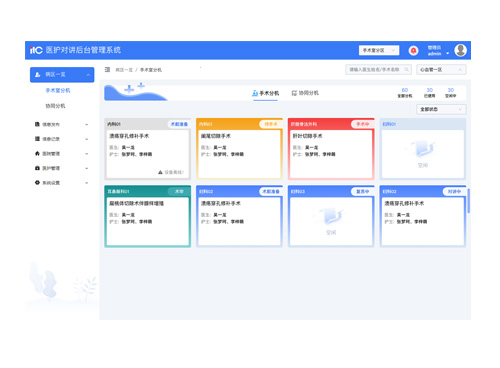Select 手术室分机 in the sidebar
The width and height of the screenshot is (500, 368).
tap(58, 90)
